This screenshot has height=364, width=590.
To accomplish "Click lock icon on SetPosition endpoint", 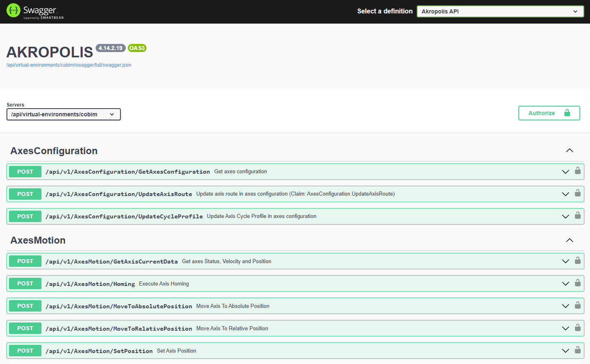I will [577, 350].
